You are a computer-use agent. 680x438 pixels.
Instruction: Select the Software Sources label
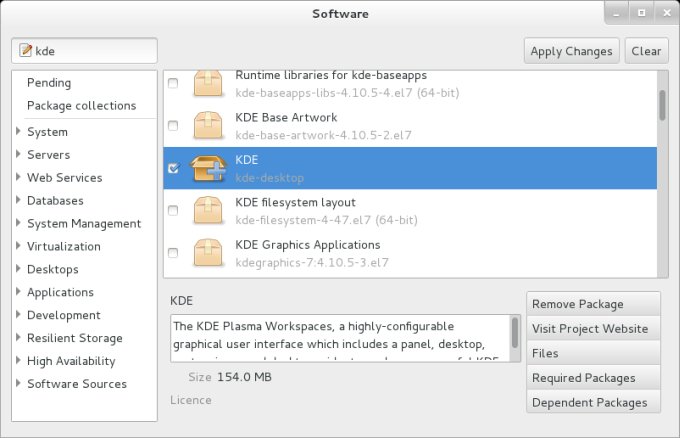[x=77, y=384]
